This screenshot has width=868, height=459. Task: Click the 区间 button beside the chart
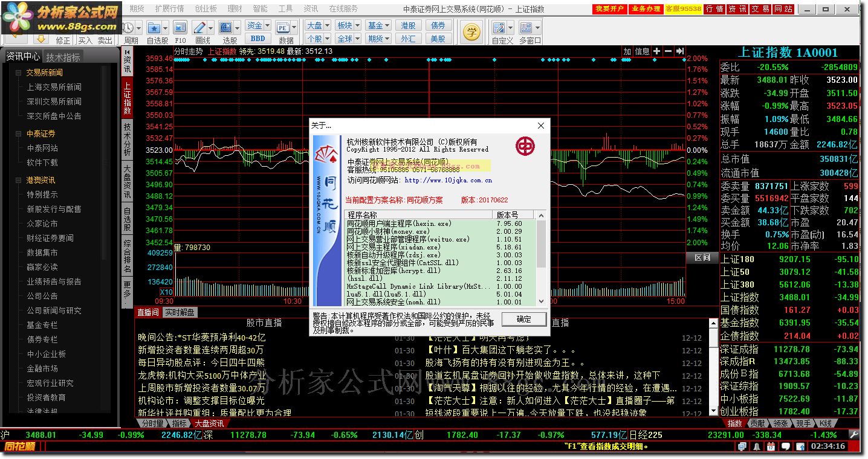[x=702, y=258]
